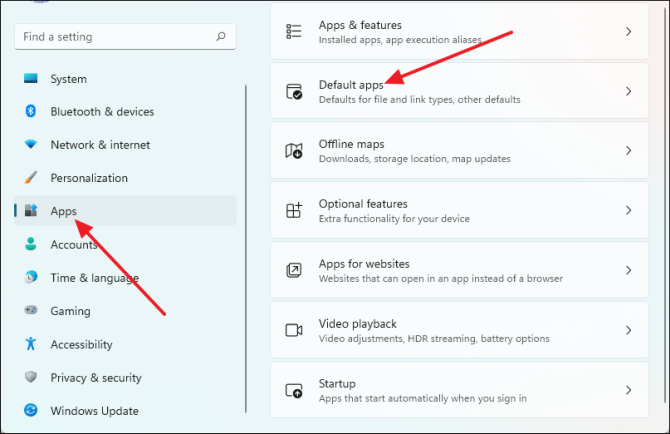Click the Personalization paintbrush icon
Image resolution: width=670 pixels, height=434 pixels.
coord(31,178)
